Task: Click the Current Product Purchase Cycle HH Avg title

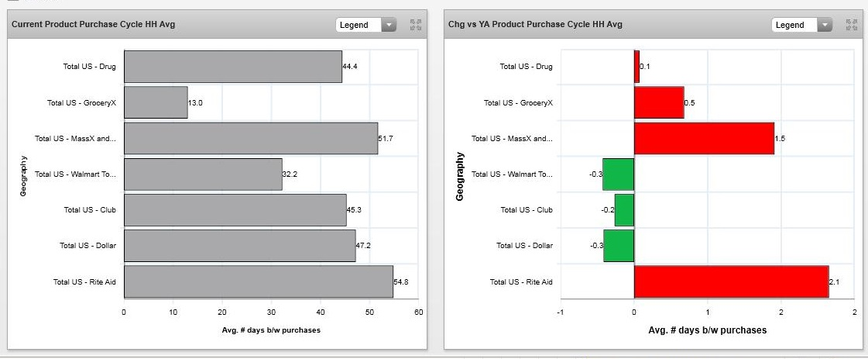Action: pos(93,25)
